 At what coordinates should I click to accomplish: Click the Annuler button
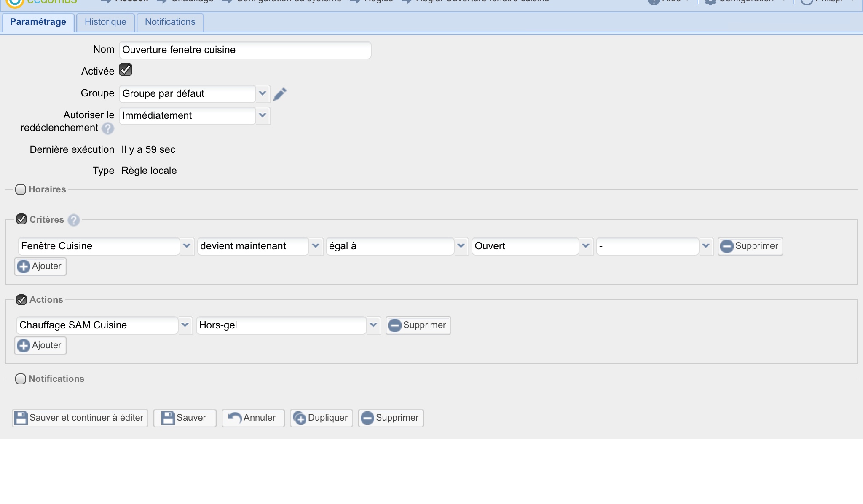(253, 418)
